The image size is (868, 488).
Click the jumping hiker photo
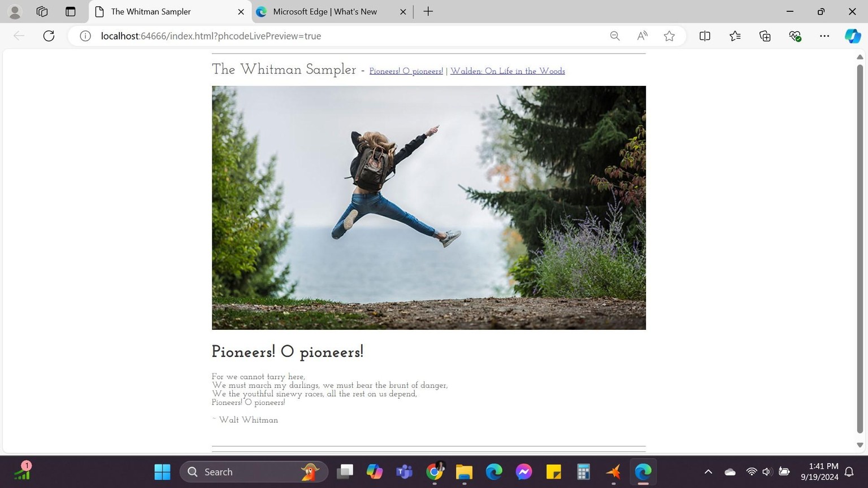[429, 208]
